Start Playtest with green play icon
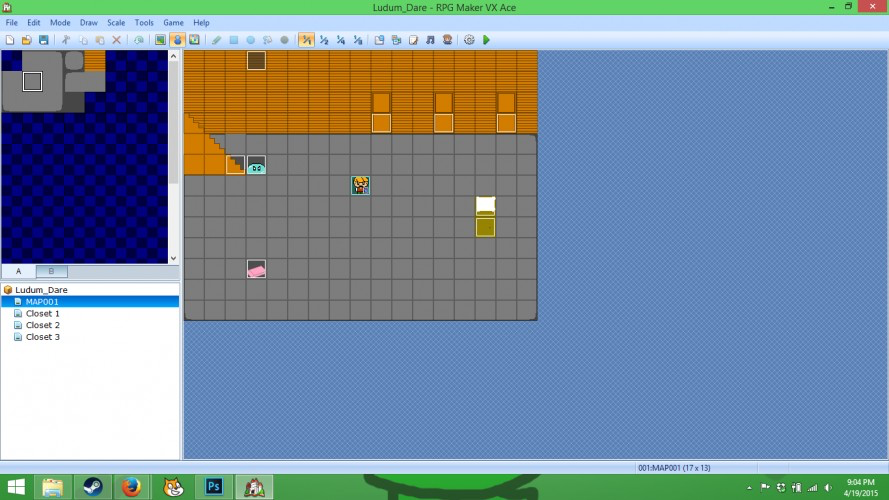 point(486,40)
